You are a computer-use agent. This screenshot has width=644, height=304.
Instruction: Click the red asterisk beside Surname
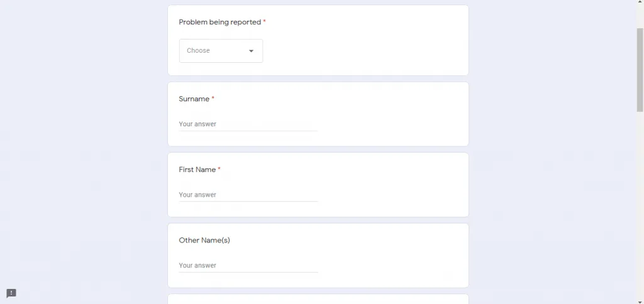213,99
